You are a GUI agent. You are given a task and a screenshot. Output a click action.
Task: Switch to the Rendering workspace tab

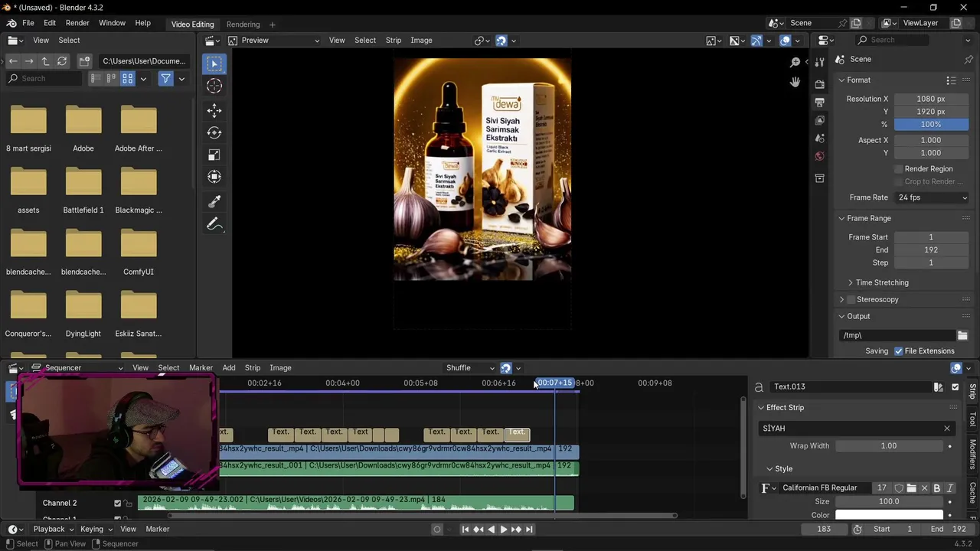pos(243,24)
